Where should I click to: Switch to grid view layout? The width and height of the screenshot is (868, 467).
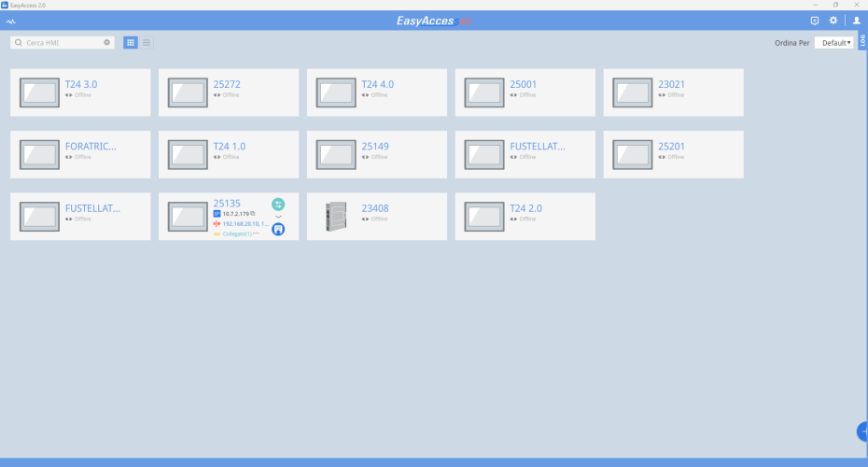pyautogui.click(x=131, y=43)
